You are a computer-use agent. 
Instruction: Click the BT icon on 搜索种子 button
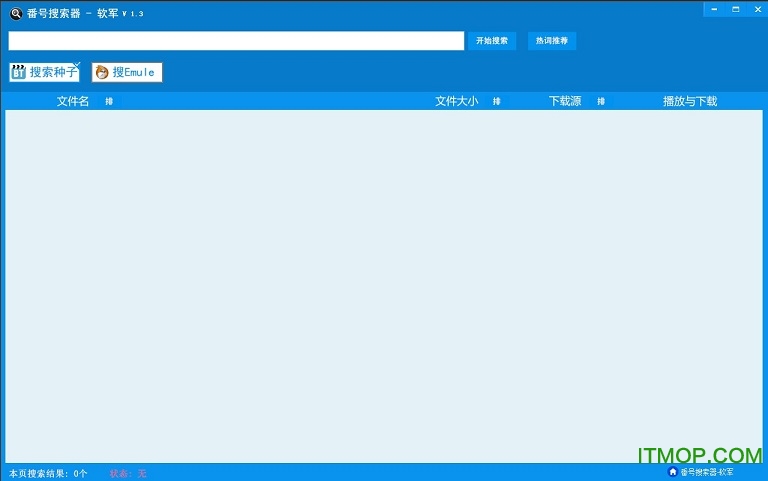tap(18, 72)
